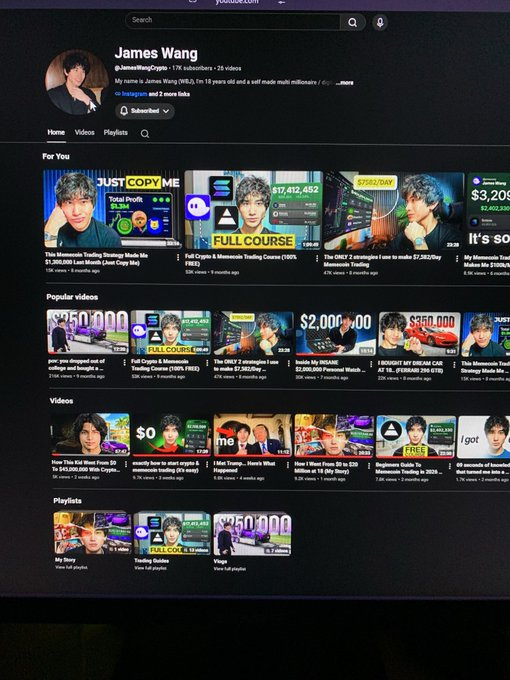Open options menu for 'Just Copy Me' video
This screenshot has width=510, height=680.
click(x=178, y=257)
